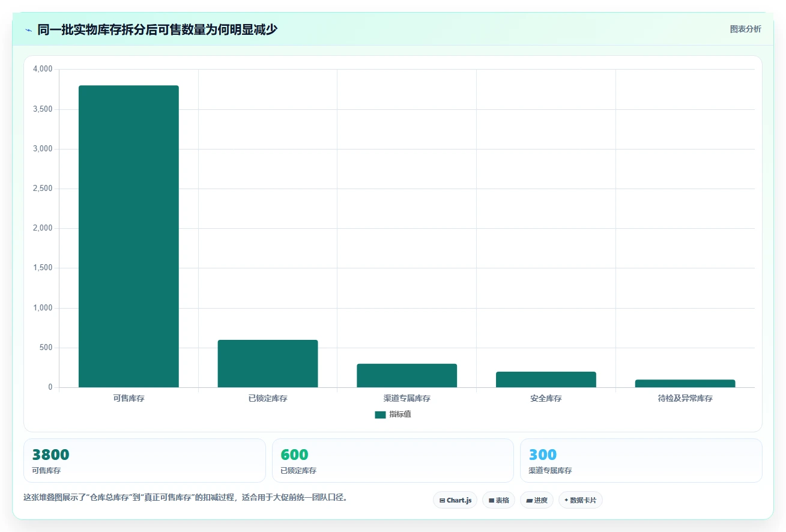Select the 已锁定库存 bar in the chart
The height and width of the screenshot is (532, 786).
tap(268, 364)
